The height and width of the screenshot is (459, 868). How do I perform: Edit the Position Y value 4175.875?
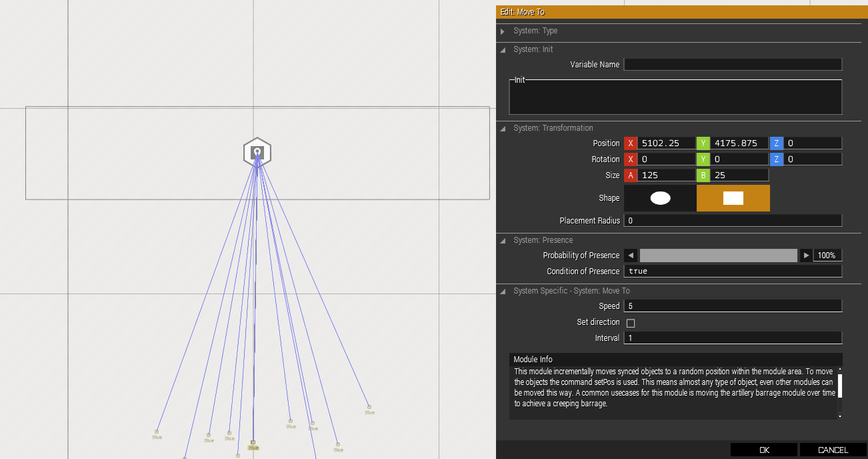click(x=739, y=143)
